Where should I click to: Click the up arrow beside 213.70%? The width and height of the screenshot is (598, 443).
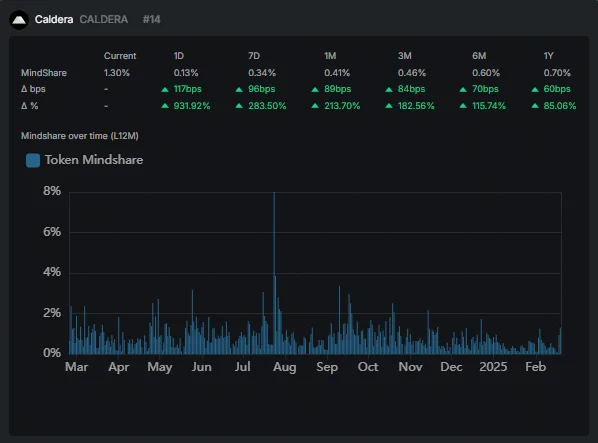click(315, 106)
